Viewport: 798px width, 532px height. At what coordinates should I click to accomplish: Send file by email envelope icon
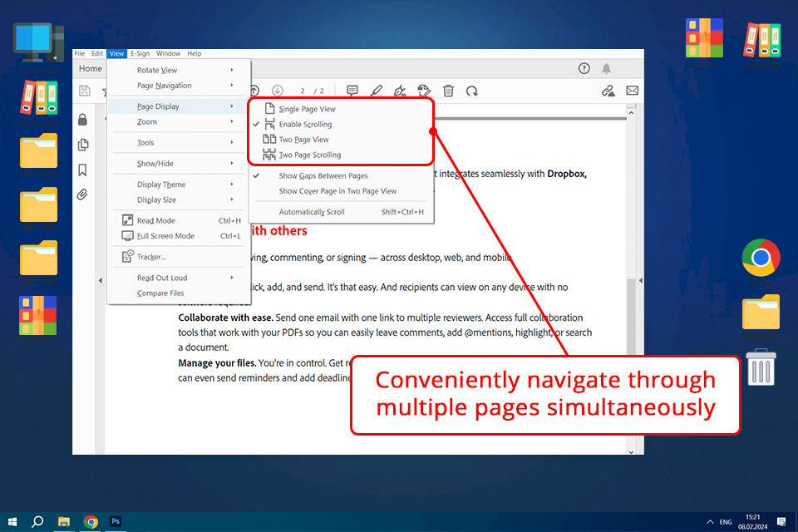(x=632, y=91)
